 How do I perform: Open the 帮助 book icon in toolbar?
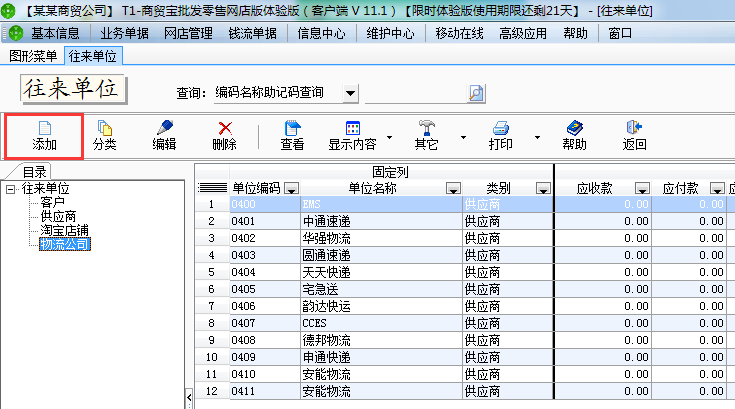[x=574, y=128]
